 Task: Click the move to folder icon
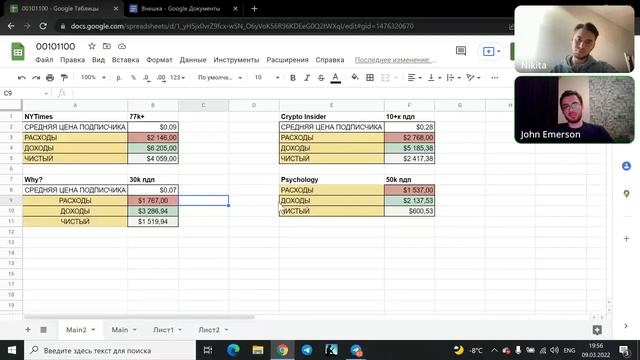(x=107, y=46)
